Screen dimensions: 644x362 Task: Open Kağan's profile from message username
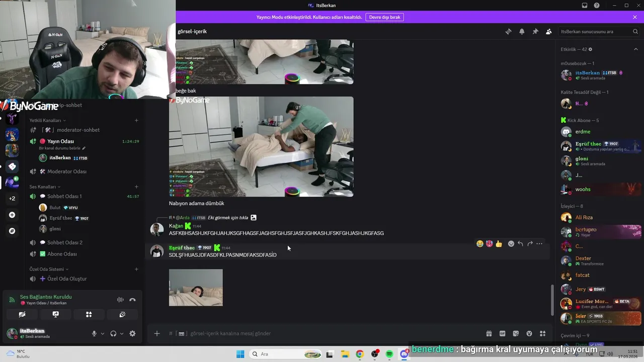(x=176, y=226)
